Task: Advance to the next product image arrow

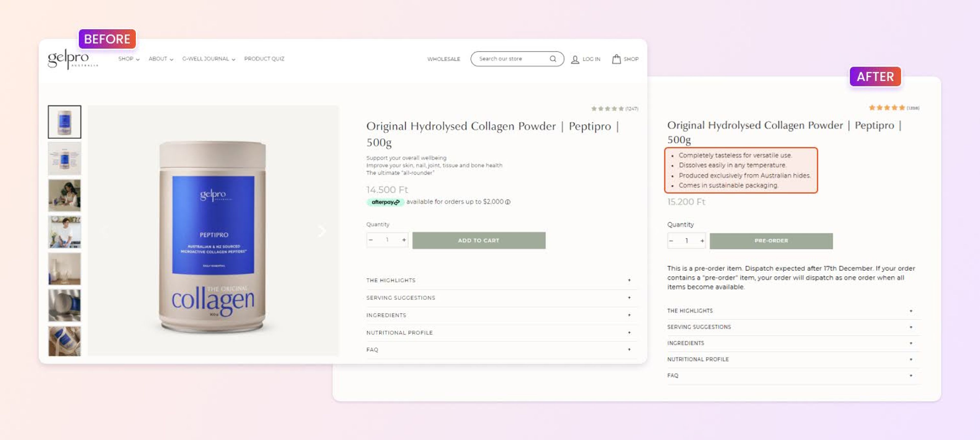Action: click(322, 231)
